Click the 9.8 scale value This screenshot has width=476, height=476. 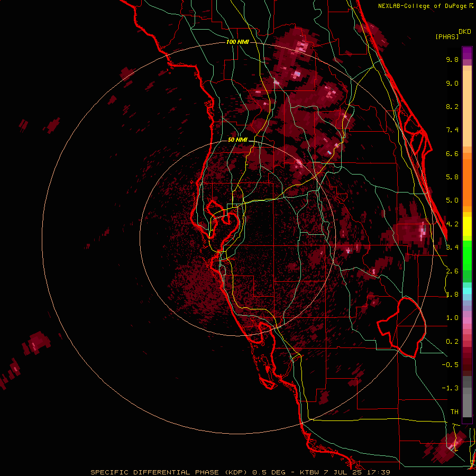pyautogui.click(x=452, y=59)
